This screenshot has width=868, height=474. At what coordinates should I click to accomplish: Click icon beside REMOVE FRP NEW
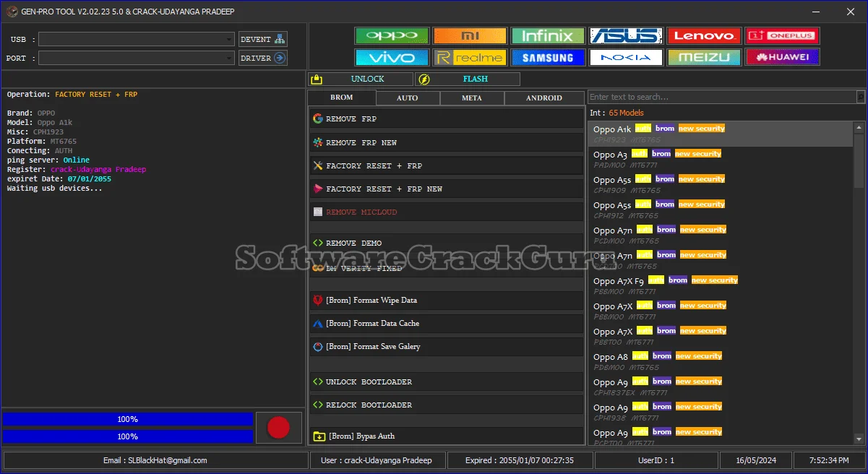tap(318, 142)
